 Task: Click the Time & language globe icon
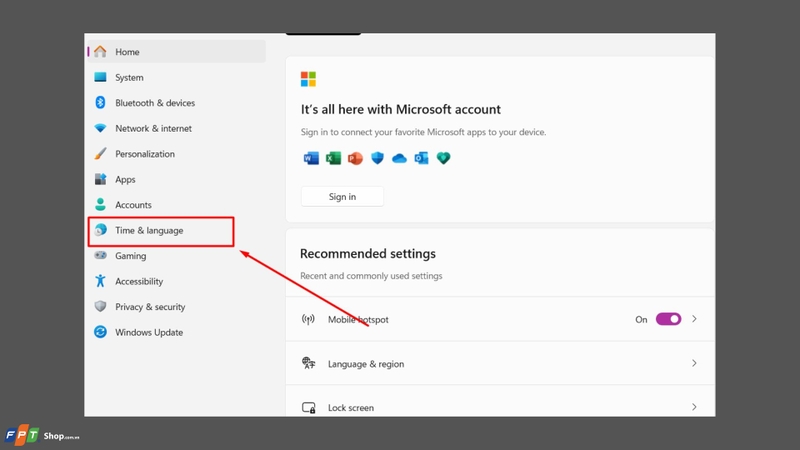pos(101,230)
